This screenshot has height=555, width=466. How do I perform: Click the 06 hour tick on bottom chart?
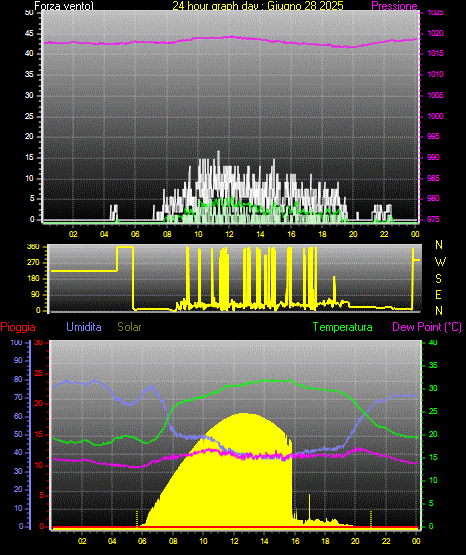pyautogui.click(x=142, y=541)
